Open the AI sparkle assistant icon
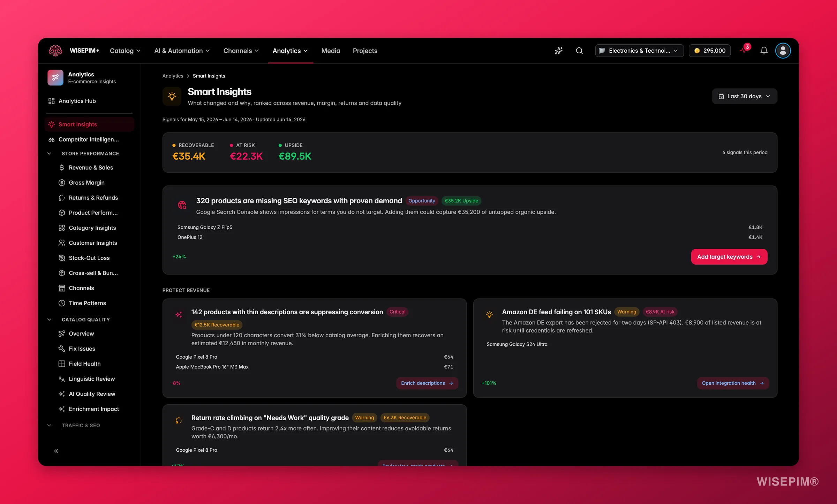This screenshot has width=837, height=504. pyautogui.click(x=559, y=51)
